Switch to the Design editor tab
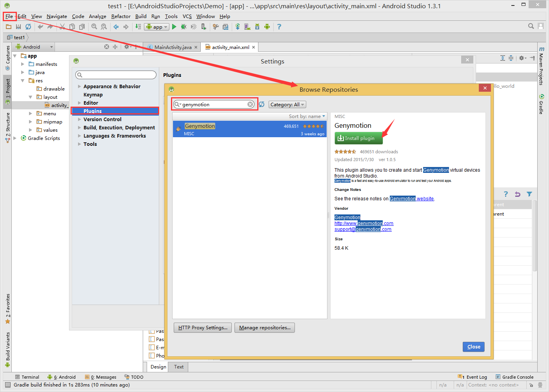 (x=158, y=367)
